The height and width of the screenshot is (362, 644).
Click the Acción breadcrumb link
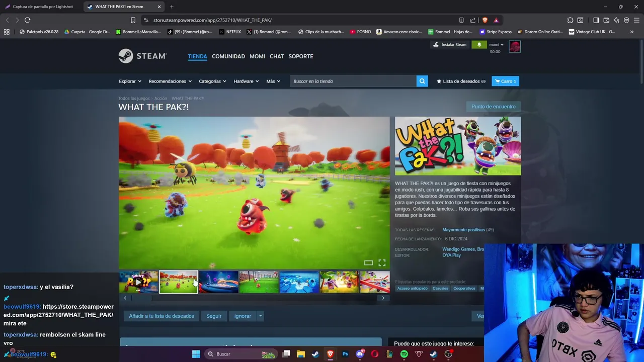(x=160, y=99)
